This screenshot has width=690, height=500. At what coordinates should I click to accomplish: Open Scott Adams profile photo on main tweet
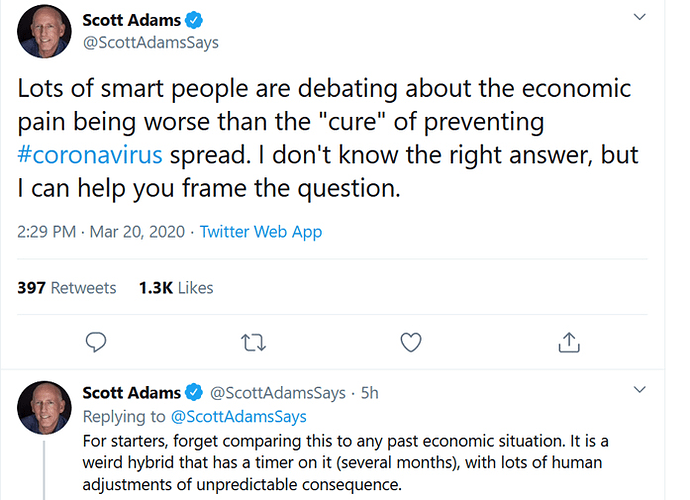point(44,31)
